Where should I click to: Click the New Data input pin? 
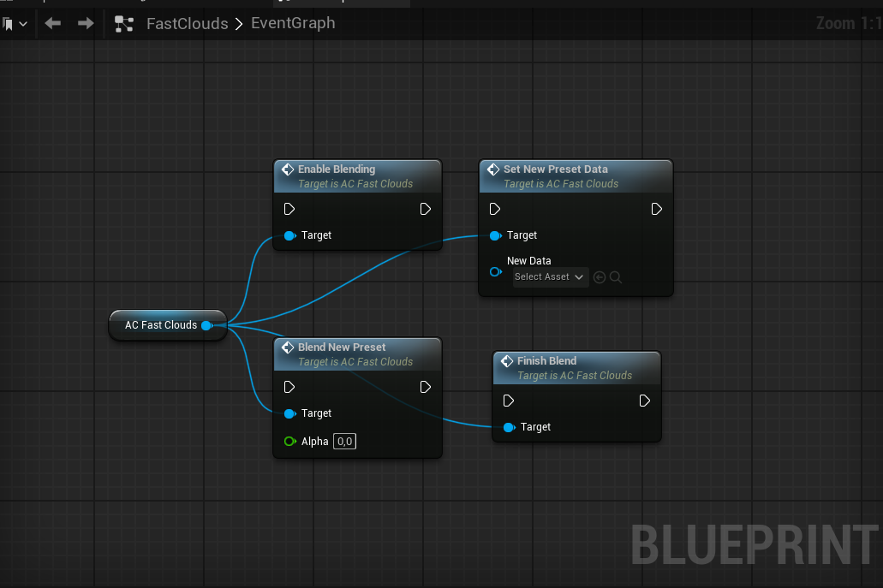click(x=496, y=272)
